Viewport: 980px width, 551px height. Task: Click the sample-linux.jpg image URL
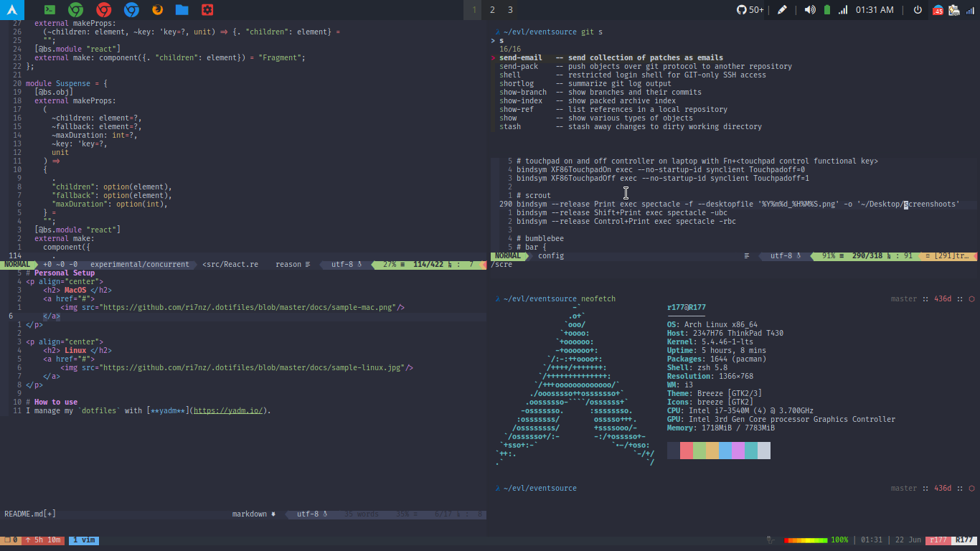pos(253,367)
